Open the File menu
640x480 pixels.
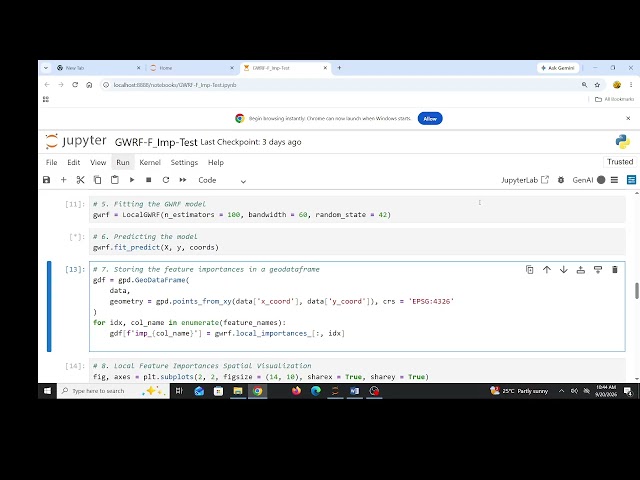[x=51, y=162]
